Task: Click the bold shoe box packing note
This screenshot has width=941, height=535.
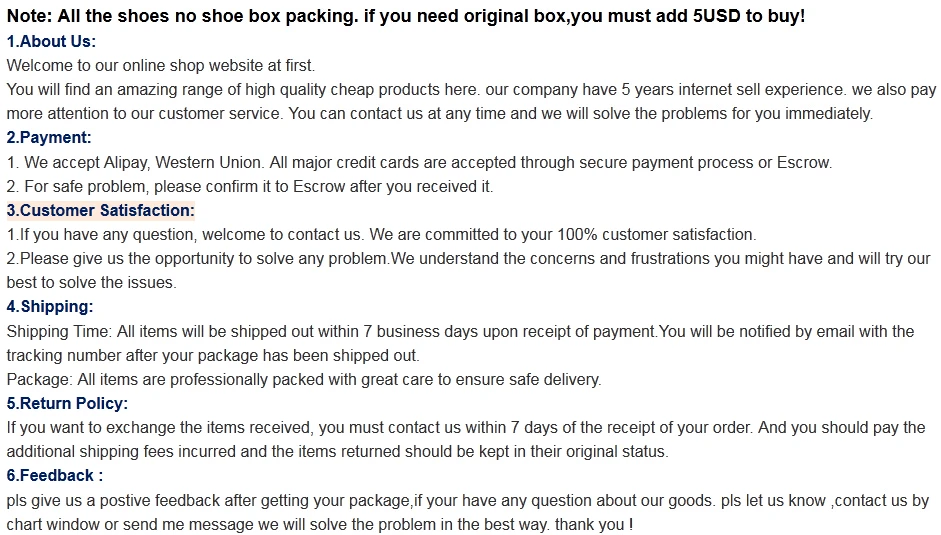Action: pos(405,17)
